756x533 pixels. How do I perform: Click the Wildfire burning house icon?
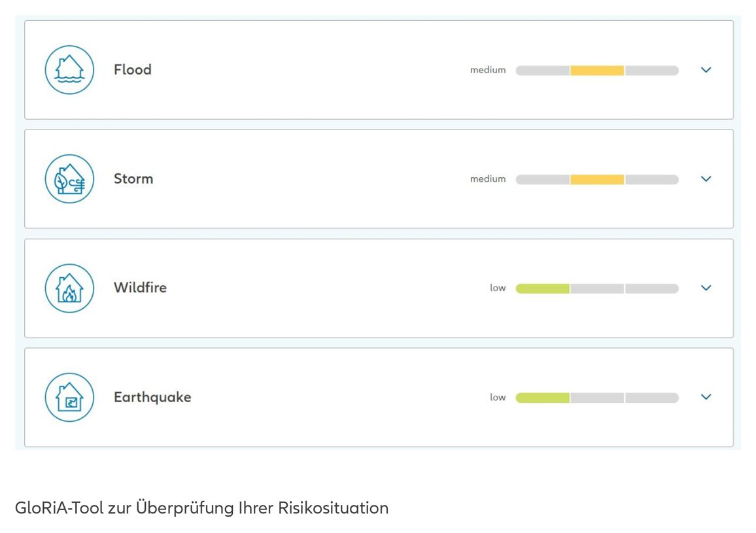[69, 288]
